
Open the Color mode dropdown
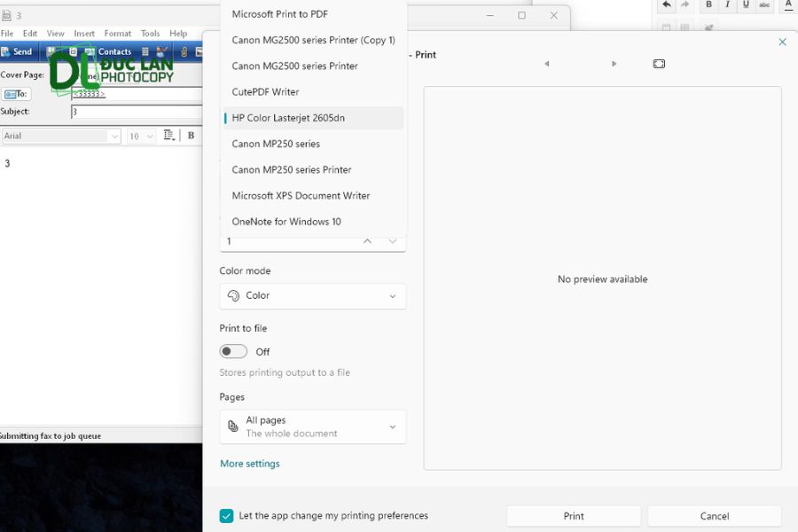pyautogui.click(x=313, y=296)
